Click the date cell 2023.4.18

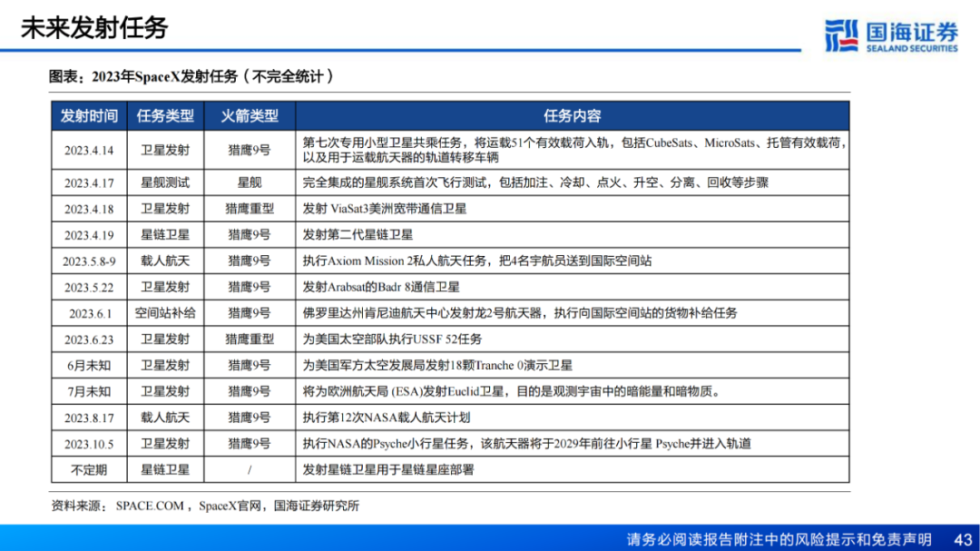[x=89, y=209]
